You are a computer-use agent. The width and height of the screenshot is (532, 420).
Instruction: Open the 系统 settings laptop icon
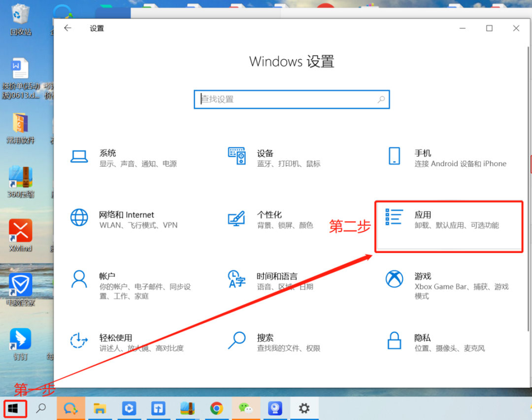79,157
